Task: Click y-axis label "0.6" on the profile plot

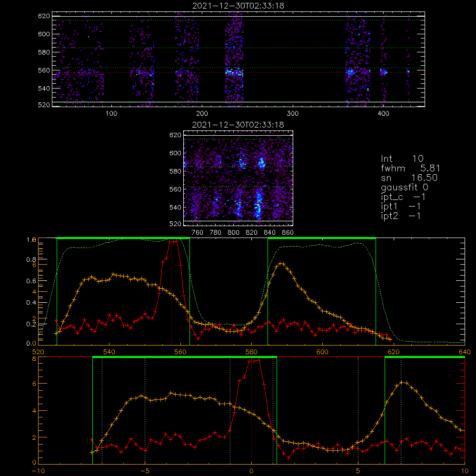Action: 31,281
